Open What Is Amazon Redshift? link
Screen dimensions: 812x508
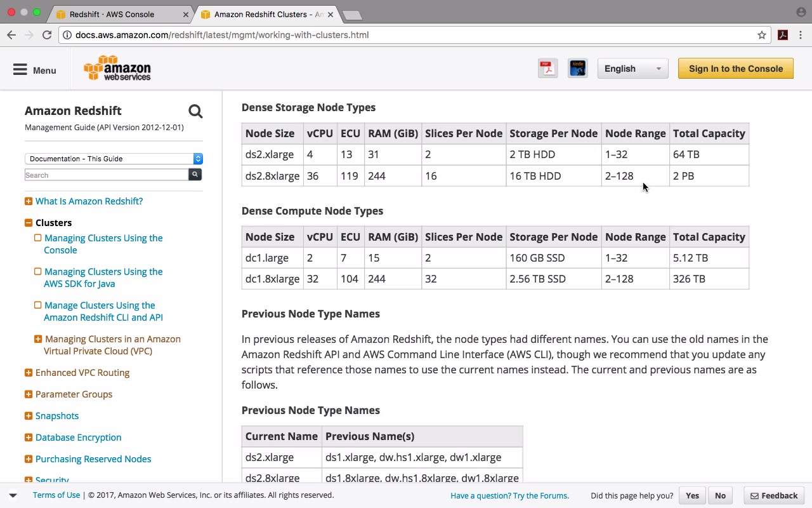[89, 201]
